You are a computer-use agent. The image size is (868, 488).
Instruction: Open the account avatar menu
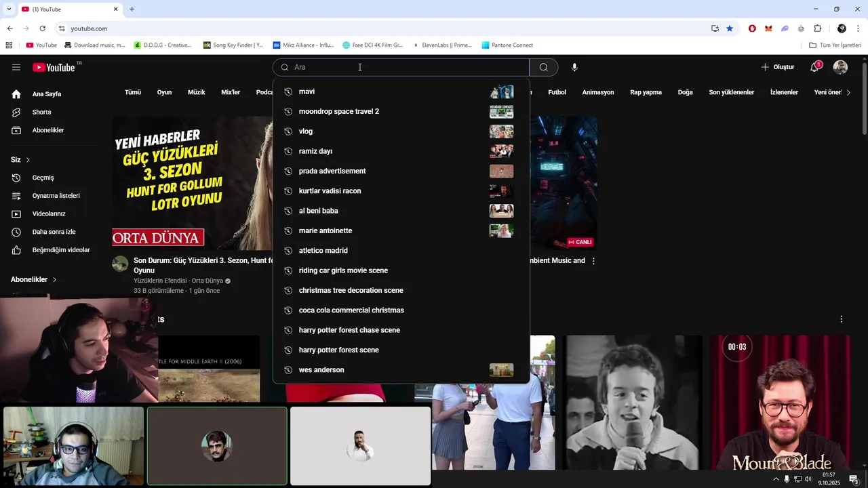pyautogui.click(x=840, y=67)
